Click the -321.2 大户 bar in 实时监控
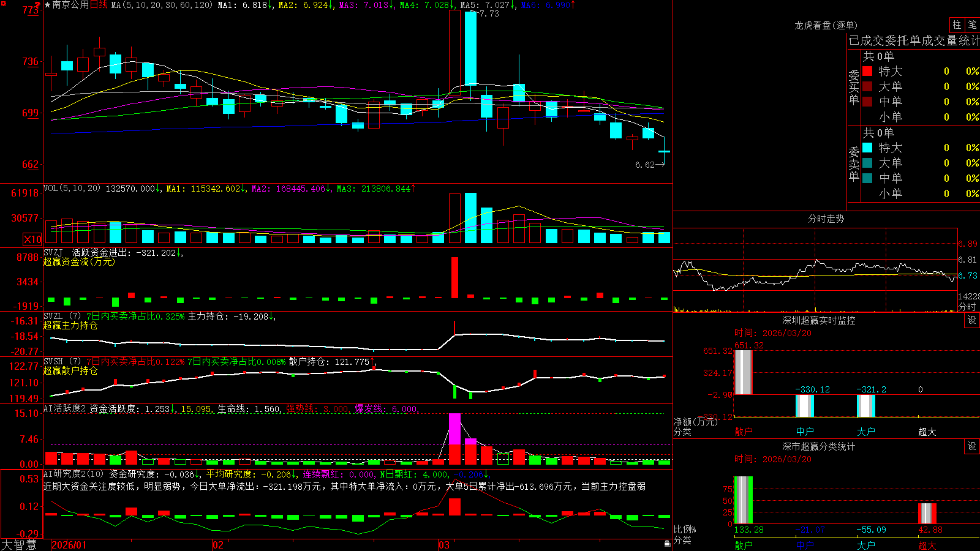The image size is (980, 551). coord(866,406)
